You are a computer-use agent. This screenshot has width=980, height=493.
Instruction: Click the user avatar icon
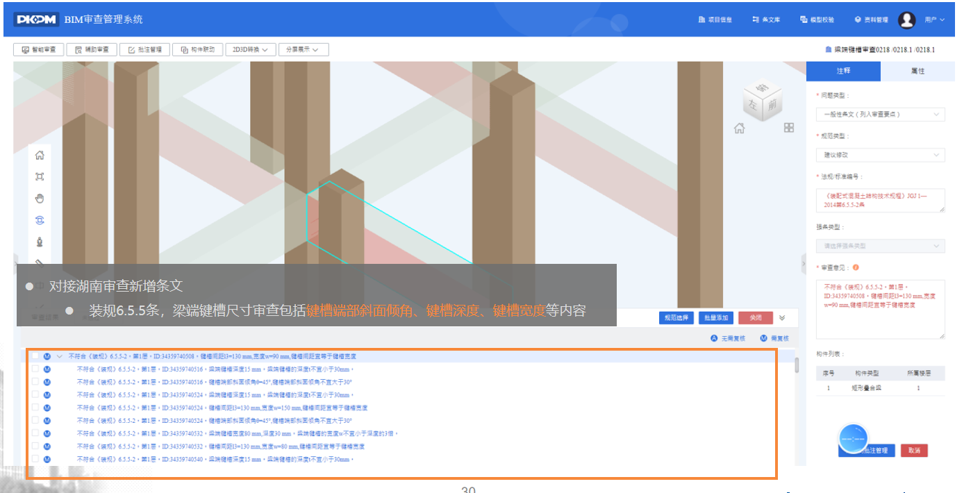point(906,19)
